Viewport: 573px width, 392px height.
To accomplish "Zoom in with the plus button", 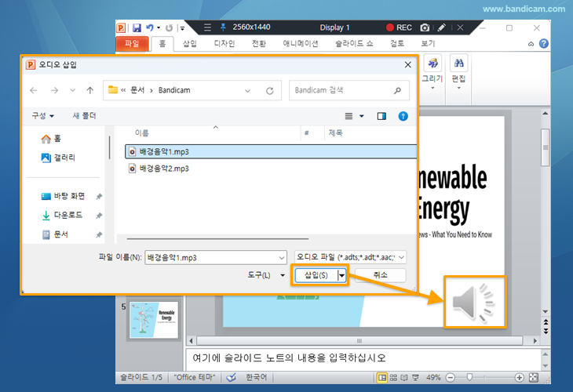I will (519, 378).
